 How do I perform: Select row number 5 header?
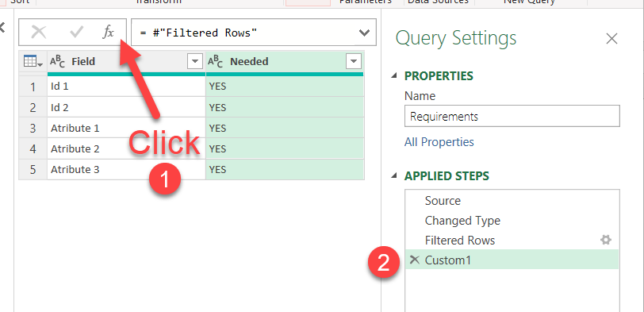[x=33, y=169]
